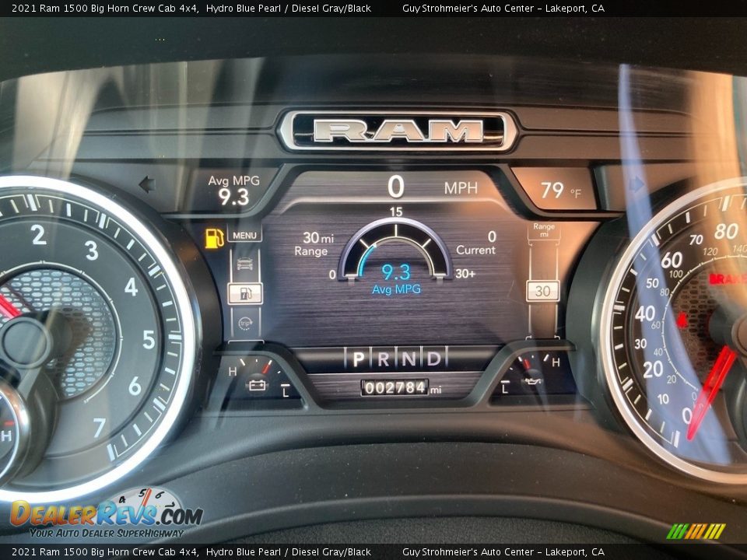Click the DealerRevs.com logo
Viewport: 747px width, 560px height.
coord(107,514)
